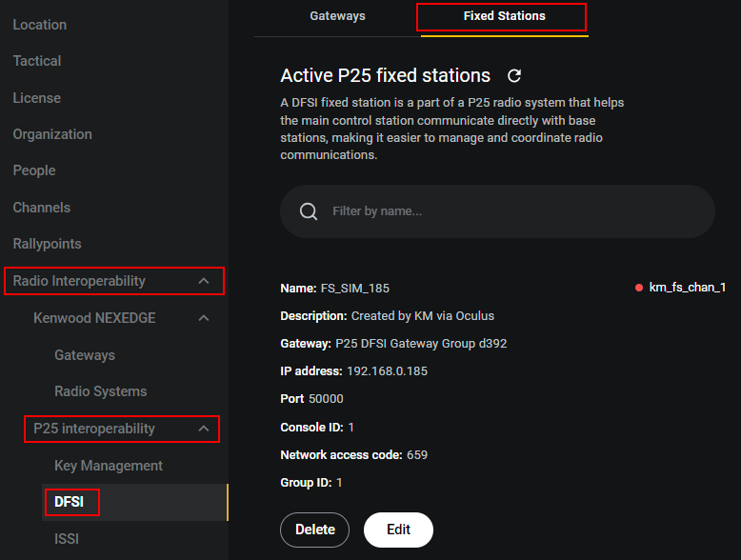The width and height of the screenshot is (741, 560).
Task: Edit the FS_SIM_185 fixed station
Action: click(x=398, y=530)
